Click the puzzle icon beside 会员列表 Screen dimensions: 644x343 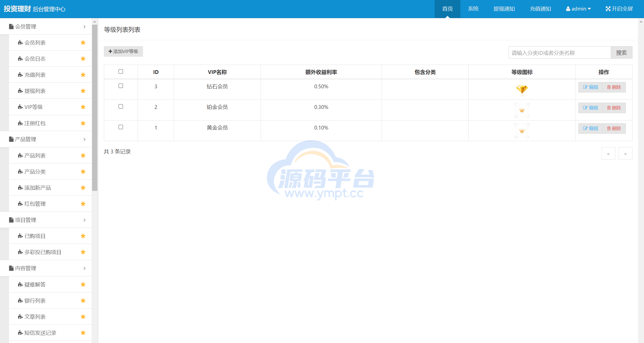pyautogui.click(x=20, y=42)
